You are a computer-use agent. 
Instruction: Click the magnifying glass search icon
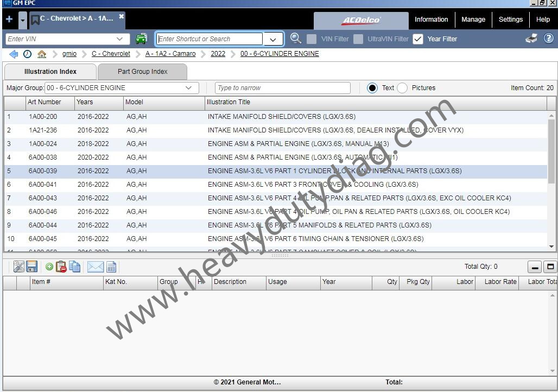pyautogui.click(x=295, y=39)
